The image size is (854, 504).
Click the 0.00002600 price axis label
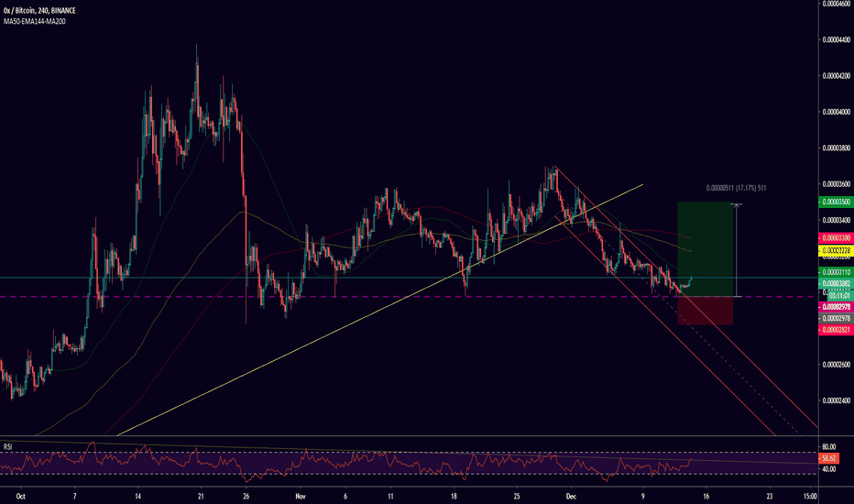[x=837, y=365]
